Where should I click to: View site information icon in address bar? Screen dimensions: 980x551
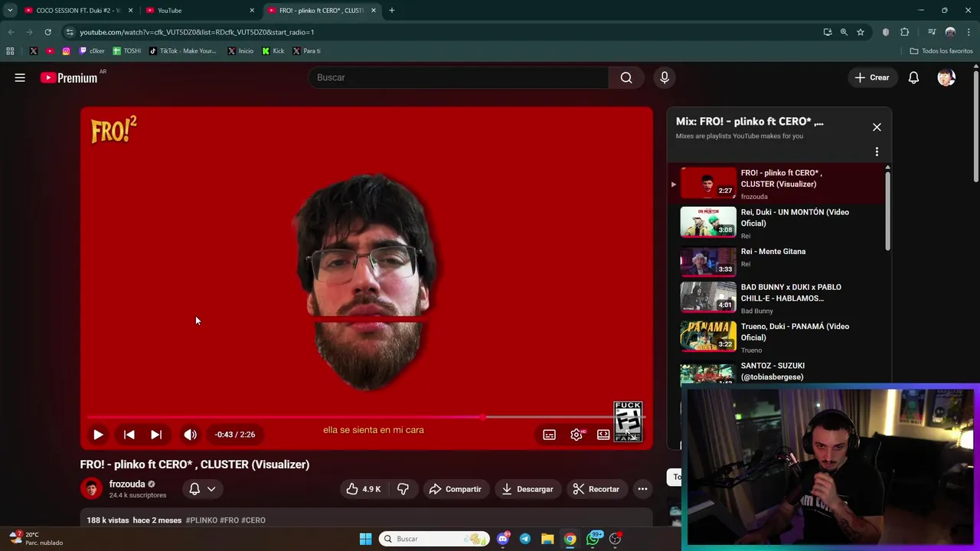[x=70, y=32]
